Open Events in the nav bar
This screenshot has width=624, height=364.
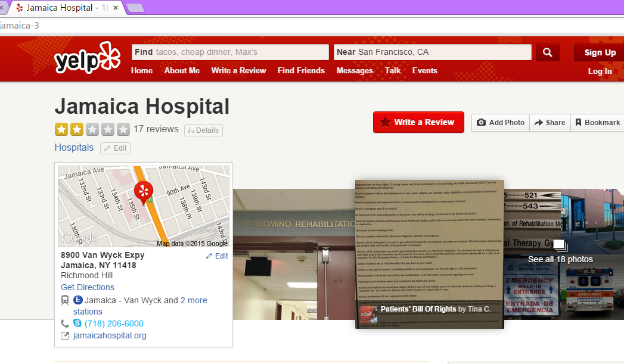[x=424, y=70]
